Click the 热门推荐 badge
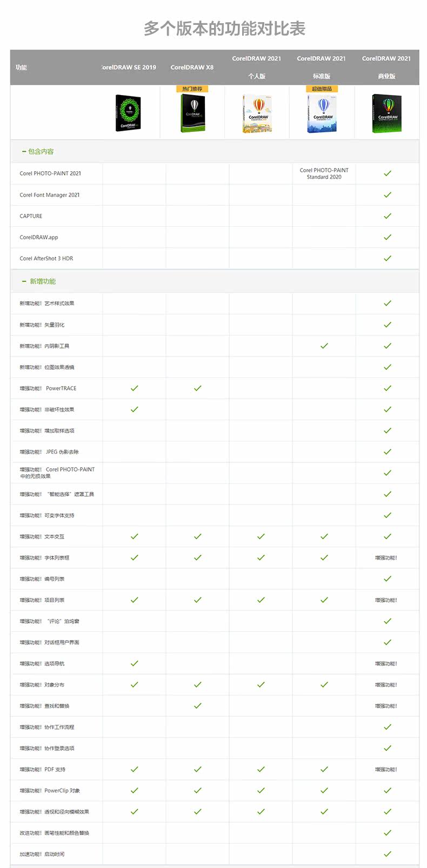The height and width of the screenshot is (868, 427). click(192, 89)
